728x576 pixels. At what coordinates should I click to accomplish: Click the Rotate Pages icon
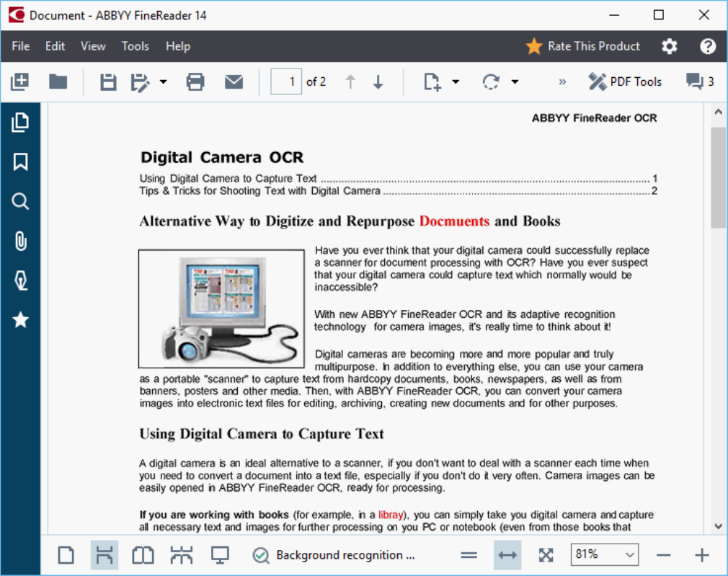(491, 81)
